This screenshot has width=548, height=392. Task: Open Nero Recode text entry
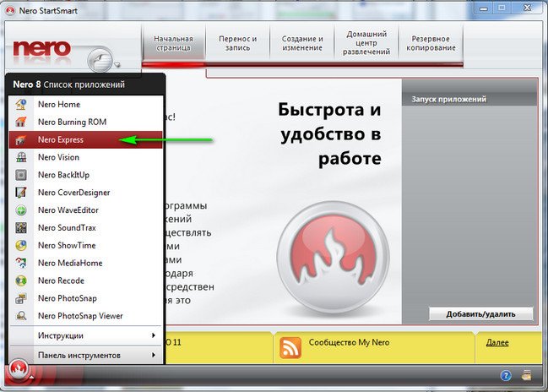click(x=61, y=280)
